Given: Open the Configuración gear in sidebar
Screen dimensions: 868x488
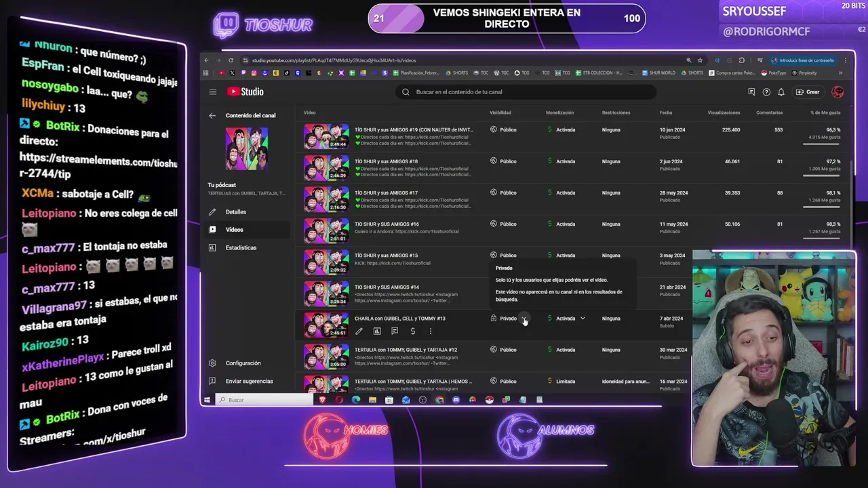Looking at the screenshot, I should 212,363.
